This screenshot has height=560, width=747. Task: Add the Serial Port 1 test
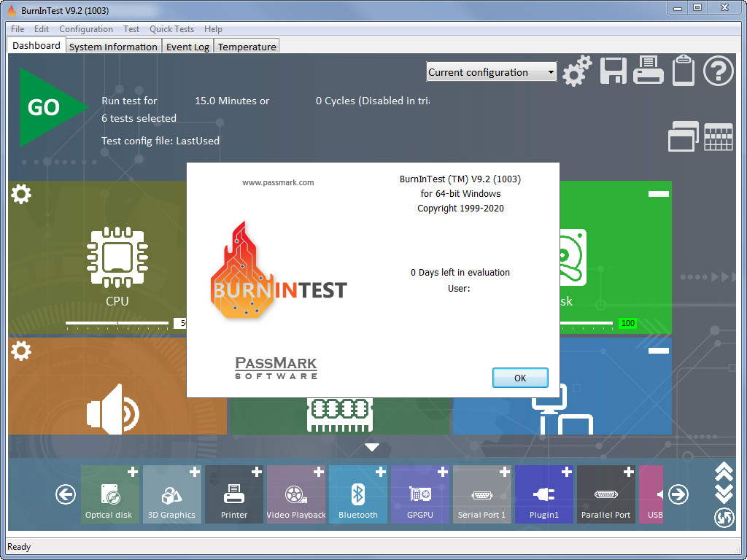click(505, 472)
